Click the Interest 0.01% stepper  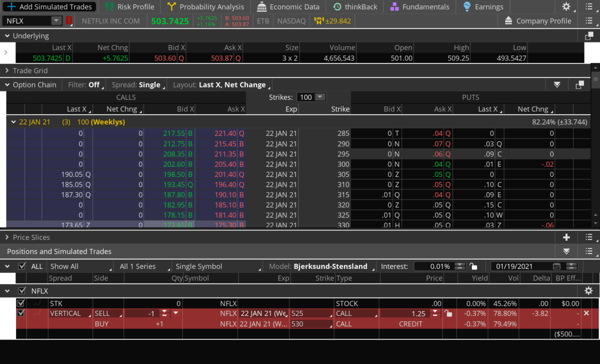(460, 266)
